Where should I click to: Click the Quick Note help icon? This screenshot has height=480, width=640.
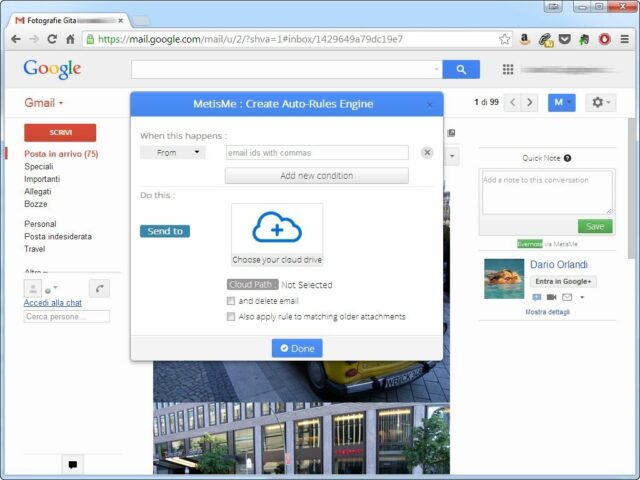pyautogui.click(x=568, y=158)
